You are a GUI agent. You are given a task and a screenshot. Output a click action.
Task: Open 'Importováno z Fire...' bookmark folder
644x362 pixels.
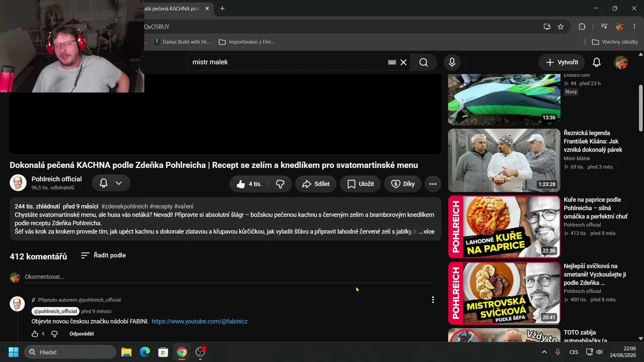click(x=247, y=42)
